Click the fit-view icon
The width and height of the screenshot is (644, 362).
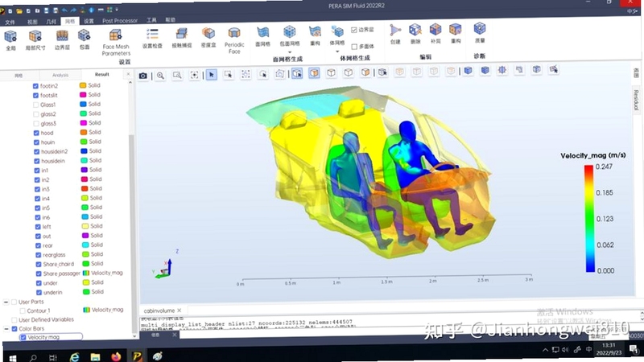tap(194, 75)
